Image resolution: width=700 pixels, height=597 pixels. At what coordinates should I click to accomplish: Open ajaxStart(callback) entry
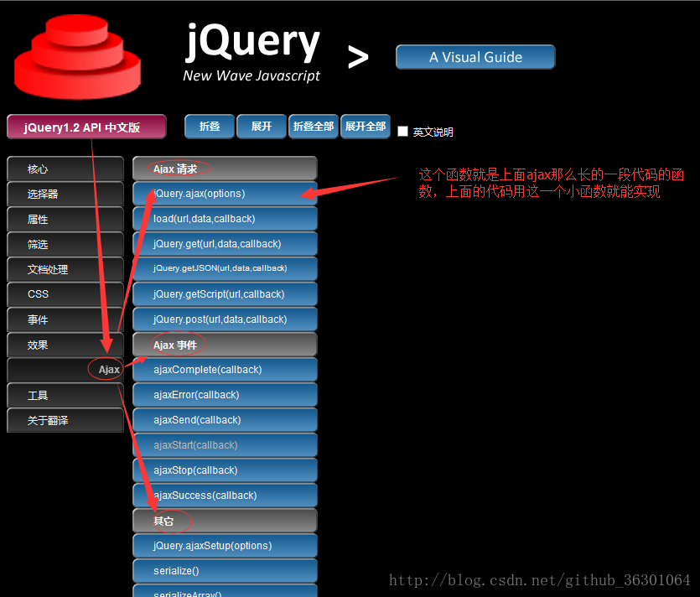[225, 445]
